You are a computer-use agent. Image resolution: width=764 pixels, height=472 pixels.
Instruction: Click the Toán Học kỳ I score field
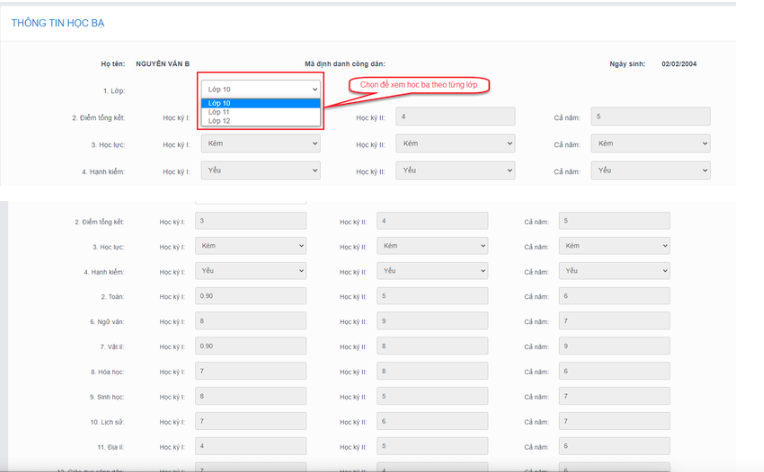(251, 296)
